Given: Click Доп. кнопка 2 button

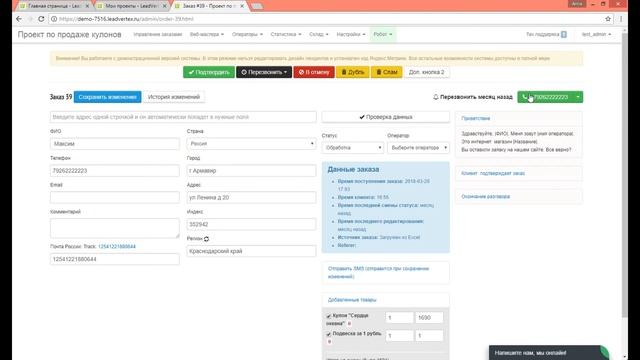Looking at the screenshot, I should pyautogui.click(x=427, y=72).
